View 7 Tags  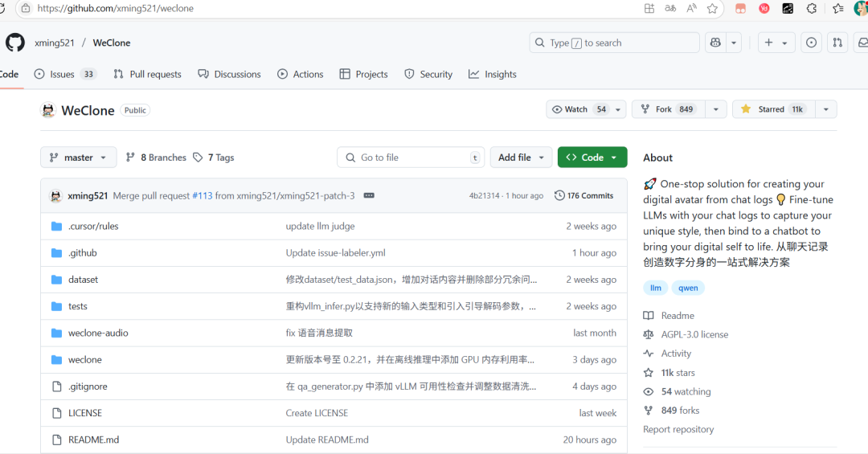tap(214, 157)
